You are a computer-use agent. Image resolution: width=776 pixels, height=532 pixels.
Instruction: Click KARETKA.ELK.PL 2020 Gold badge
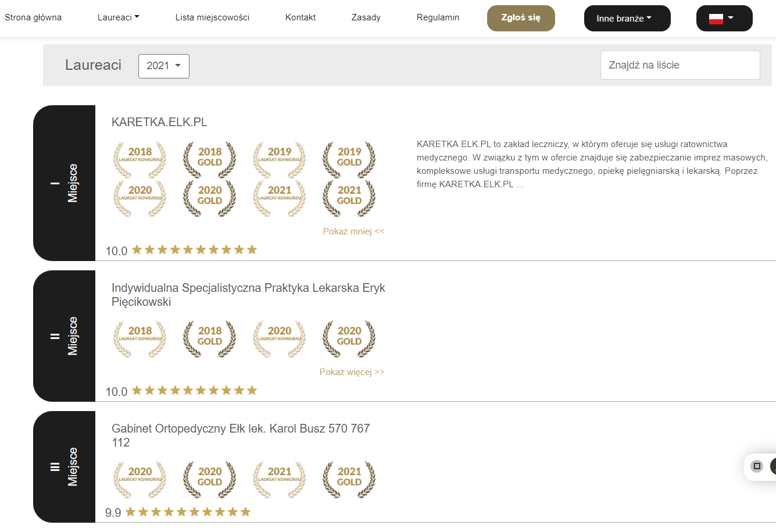[210, 198]
